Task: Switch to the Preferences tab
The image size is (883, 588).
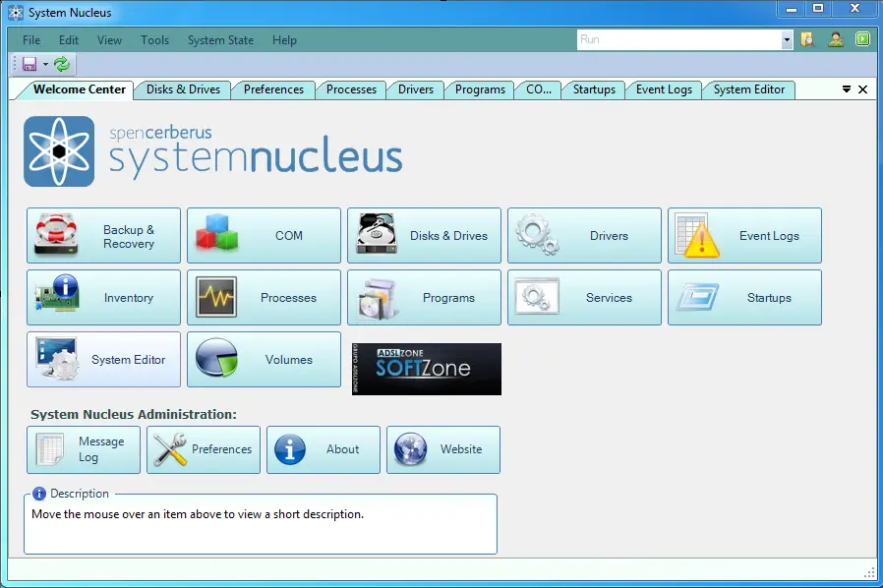Action: tap(273, 89)
